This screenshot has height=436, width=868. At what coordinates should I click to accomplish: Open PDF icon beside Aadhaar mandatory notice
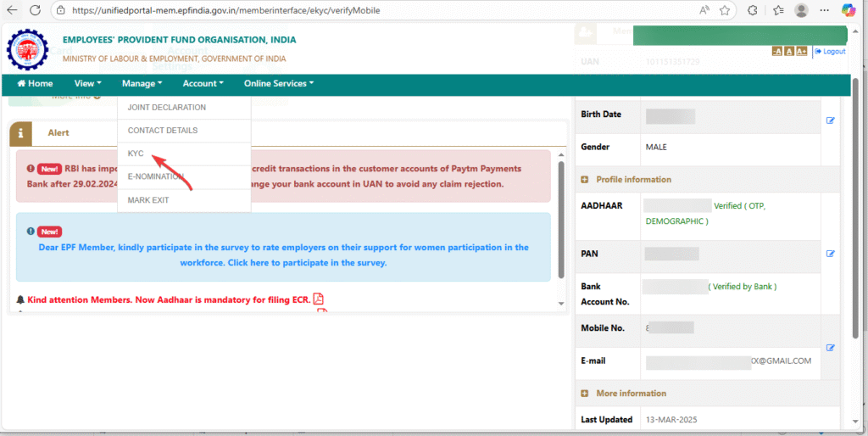tap(319, 299)
